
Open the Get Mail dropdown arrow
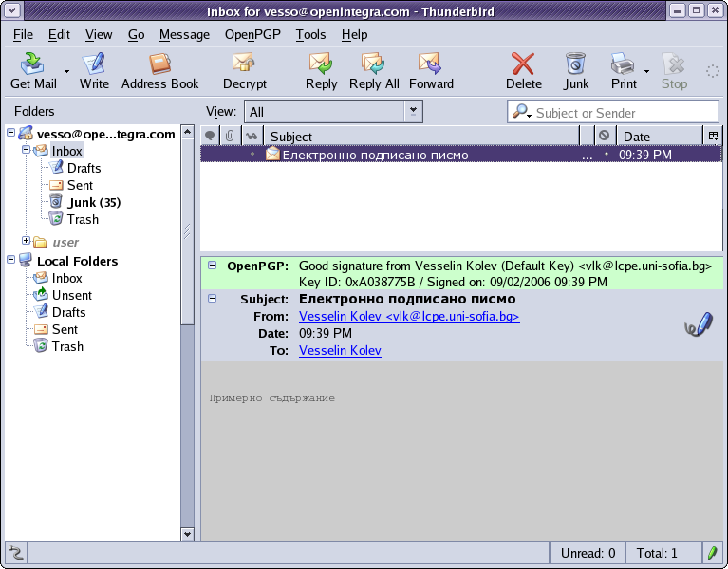[66, 71]
